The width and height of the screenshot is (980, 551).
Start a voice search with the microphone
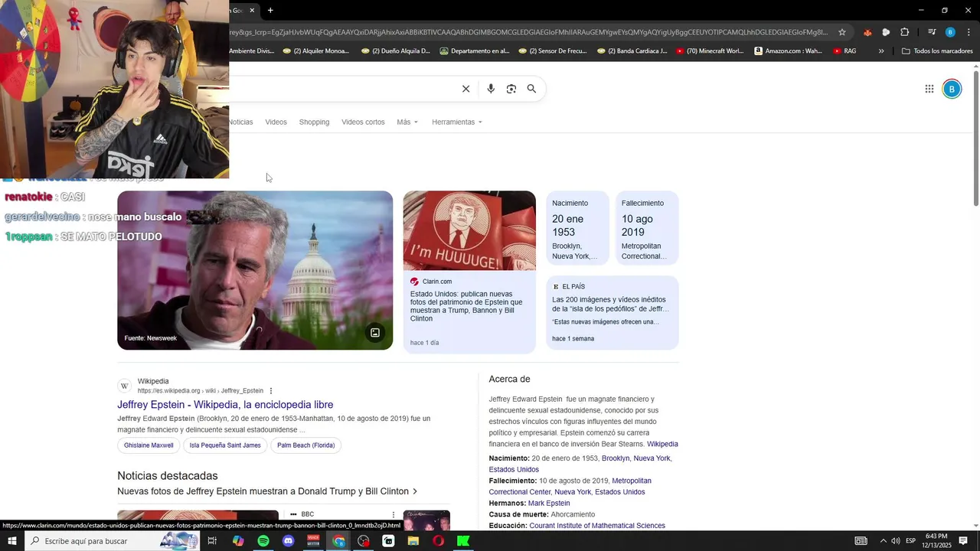click(491, 89)
